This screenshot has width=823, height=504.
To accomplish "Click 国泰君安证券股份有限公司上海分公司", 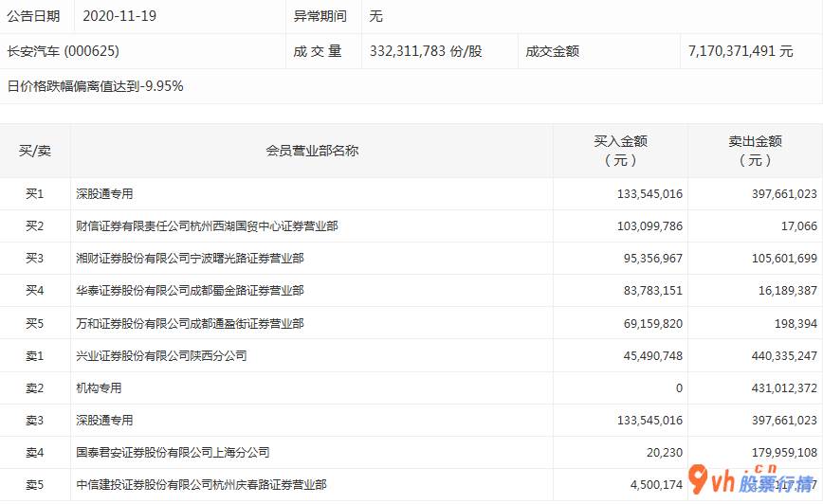I will coord(173,453).
